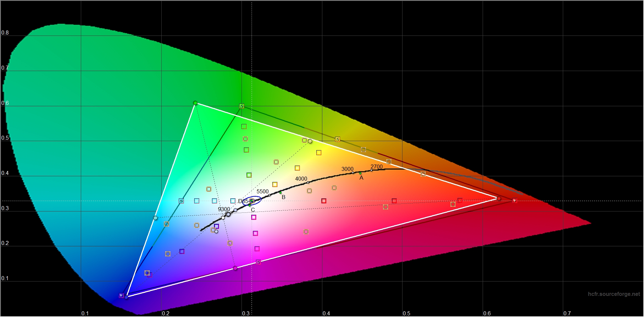Screen dimensions: 644x317
Task: Click the red reference primary square marker
Action: click(515, 200)
